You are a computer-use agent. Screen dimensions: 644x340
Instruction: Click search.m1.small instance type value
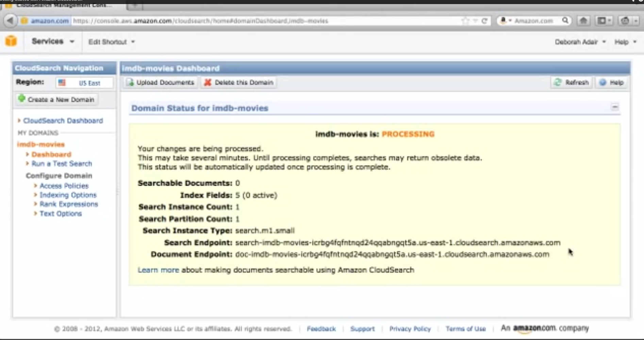(265, 231)
